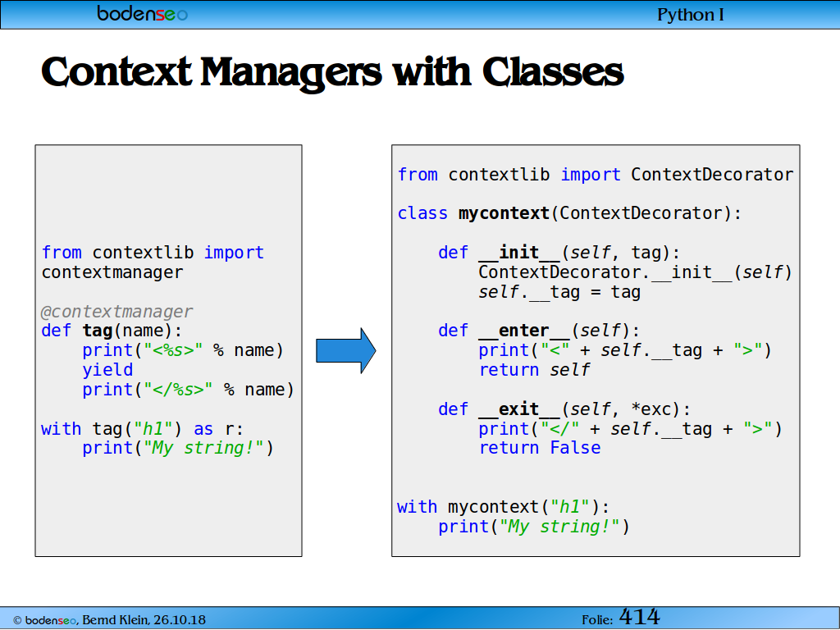Click the 'def tag(name):' line

(x=112, y=331)
